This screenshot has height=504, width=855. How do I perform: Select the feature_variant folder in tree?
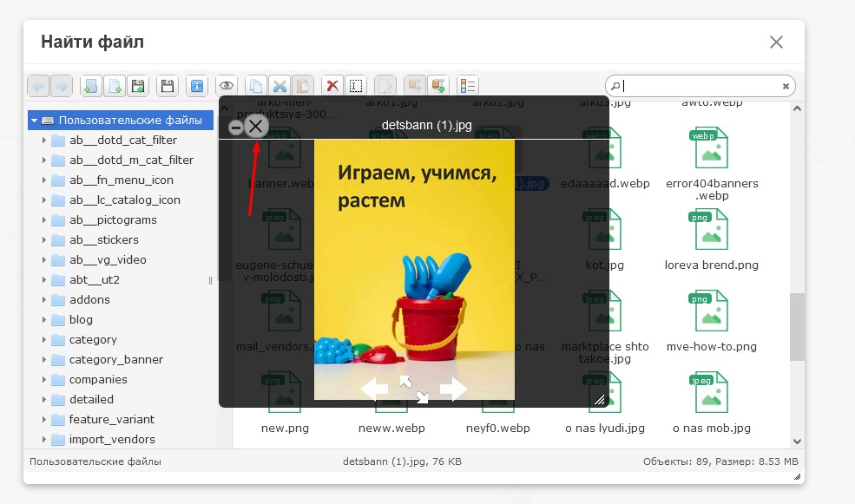tap(111, 420)
